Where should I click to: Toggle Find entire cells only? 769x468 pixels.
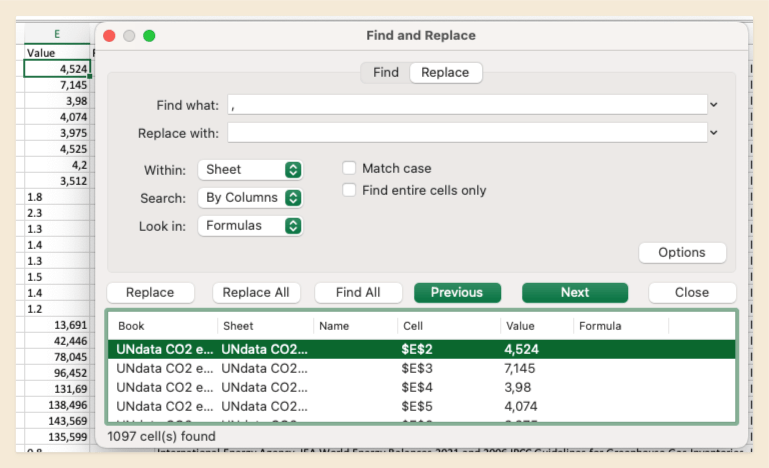(x=349, y=190)
